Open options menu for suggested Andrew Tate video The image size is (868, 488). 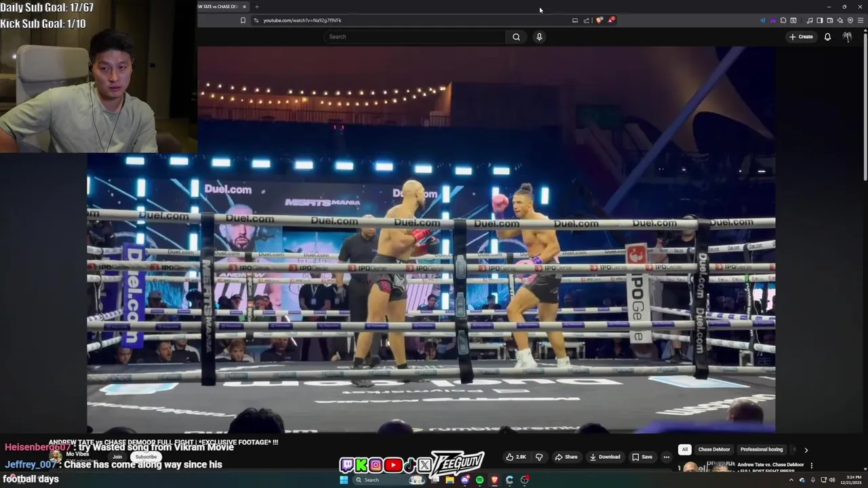[811, 466]
